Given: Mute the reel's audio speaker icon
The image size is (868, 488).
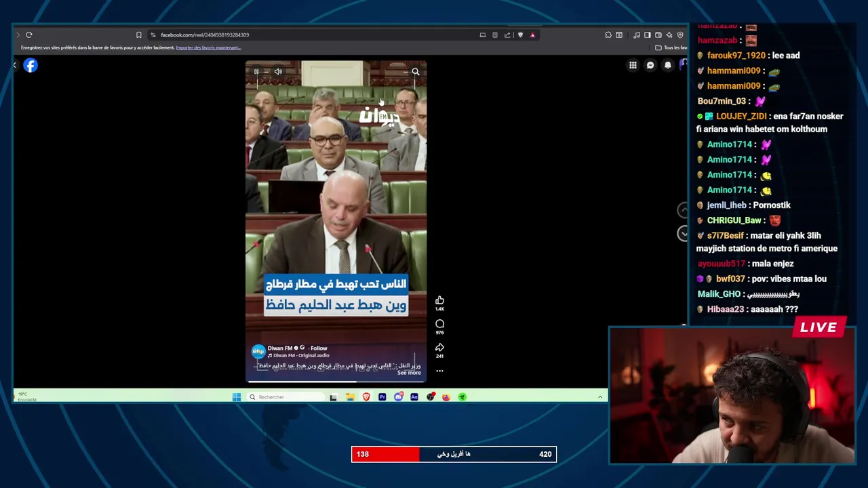Looking at the screenshot, I should point(278,71).
